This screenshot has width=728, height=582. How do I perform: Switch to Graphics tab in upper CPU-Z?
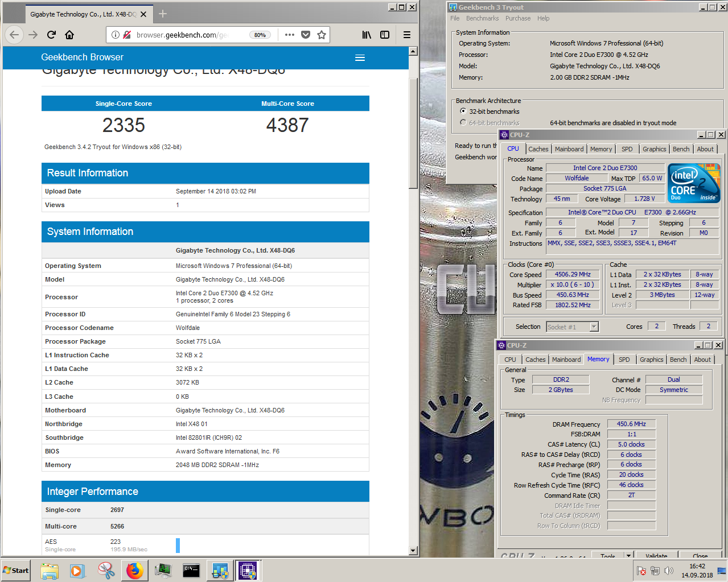click(655, 149)
